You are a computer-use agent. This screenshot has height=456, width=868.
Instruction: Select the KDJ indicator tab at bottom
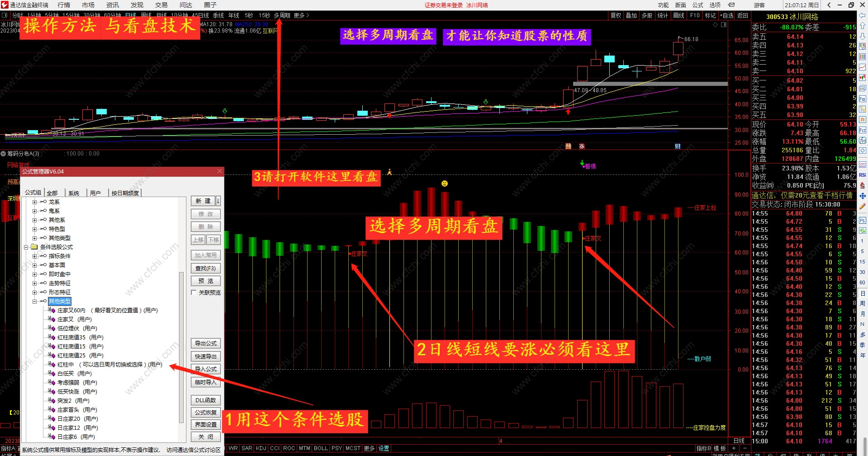click(261, 448)
